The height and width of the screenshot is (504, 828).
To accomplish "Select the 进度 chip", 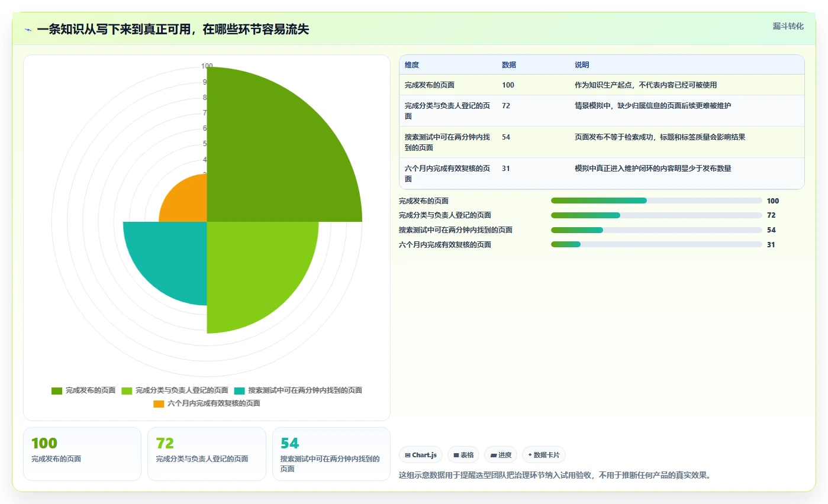I will tap(501, 455).
